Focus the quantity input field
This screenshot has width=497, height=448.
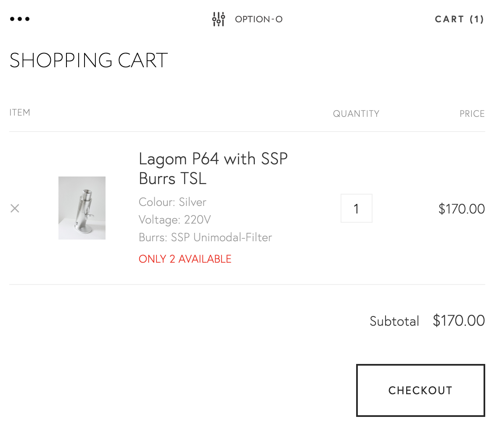(x=356, y=208)
